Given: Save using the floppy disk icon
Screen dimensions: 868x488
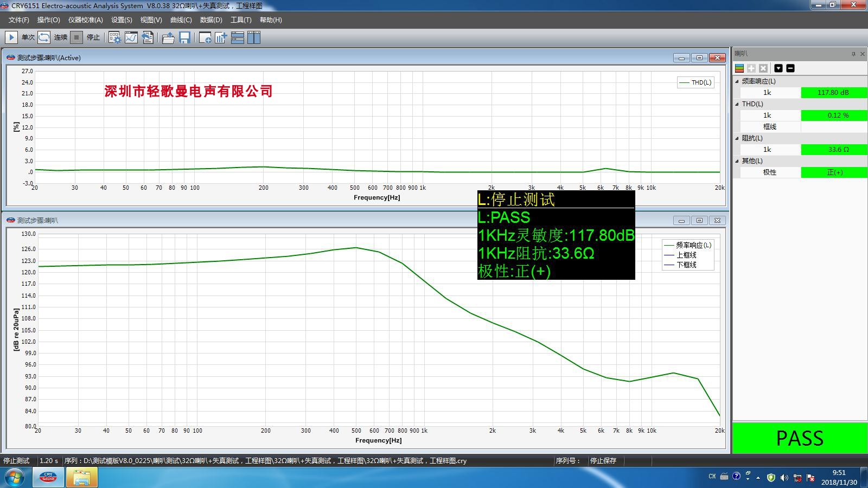Looking at the screenshot, I should [184, 37].
